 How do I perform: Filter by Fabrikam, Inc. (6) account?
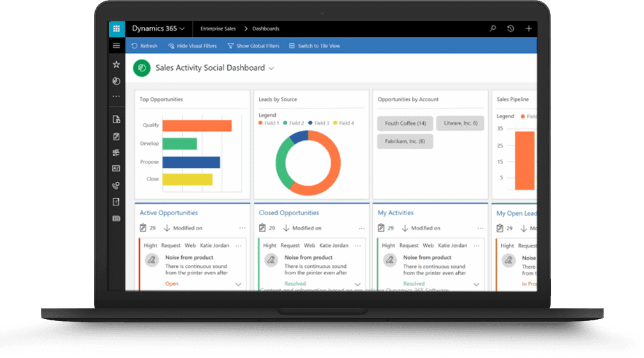point(405,141)
